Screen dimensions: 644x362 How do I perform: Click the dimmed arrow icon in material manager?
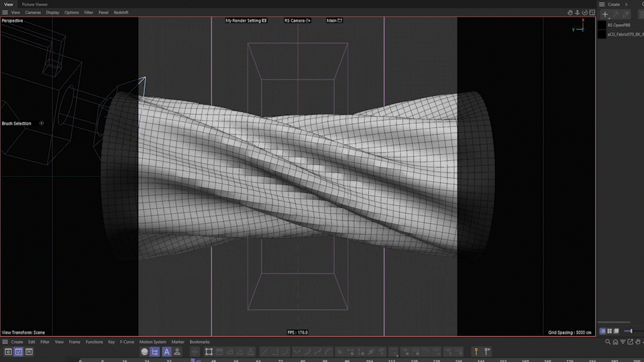coord(615,14)
